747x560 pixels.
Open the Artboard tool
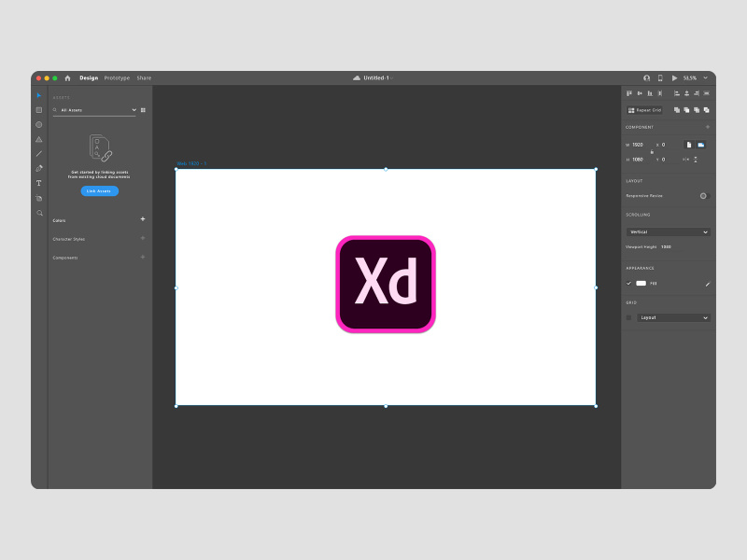point(39,198)
